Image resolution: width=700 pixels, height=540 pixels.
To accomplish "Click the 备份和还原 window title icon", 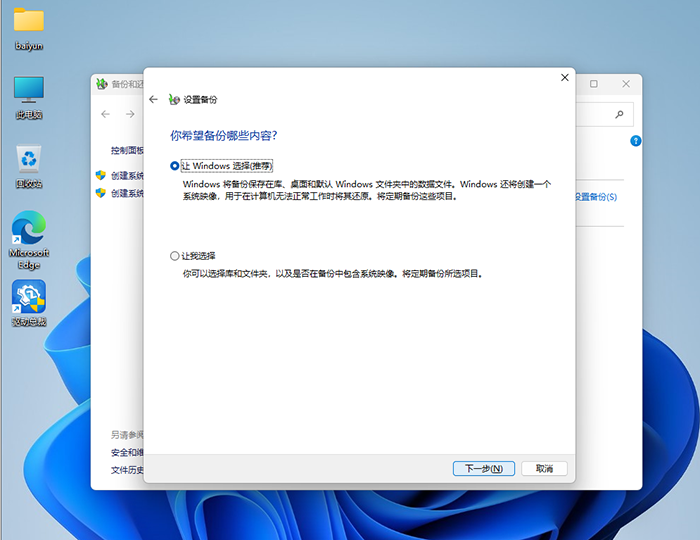I will click(x=102, y=83).
